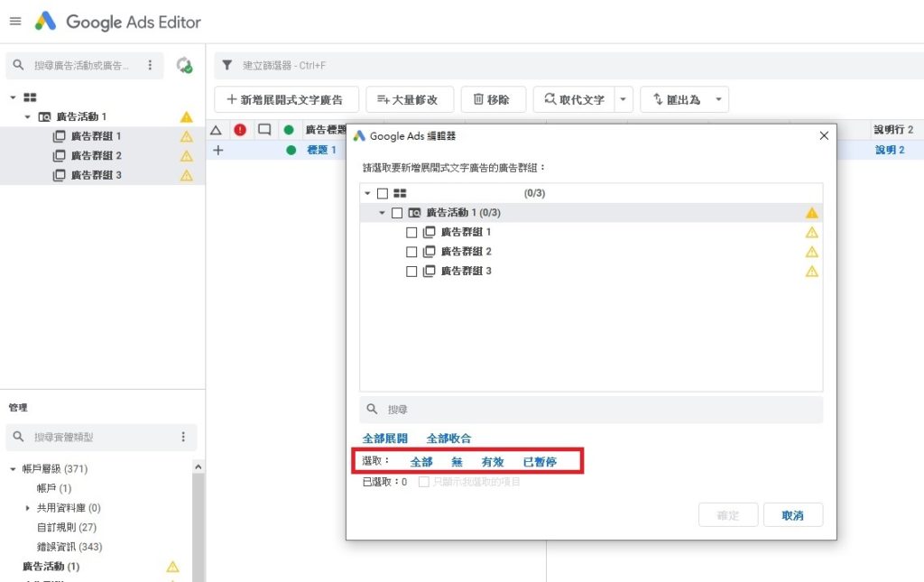The height and width of the screenshot is (582, 924).
Task: Click the 搜尋 field inside the dialog
Action: tap(591, 410)
